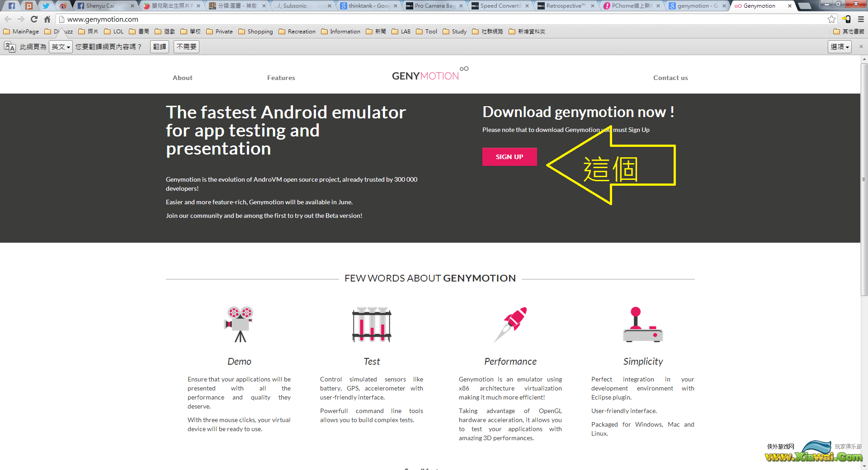This screenshot has height=470, width=868.
Task: Open the LOL bookmark folder
Action: (x=114, y=32)
